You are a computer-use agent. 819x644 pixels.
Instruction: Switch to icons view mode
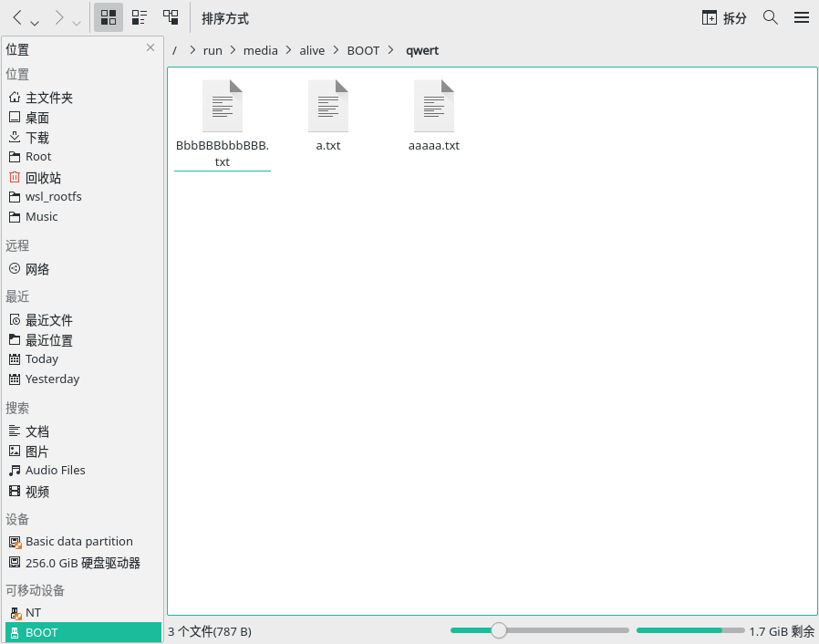pos(108,16)
